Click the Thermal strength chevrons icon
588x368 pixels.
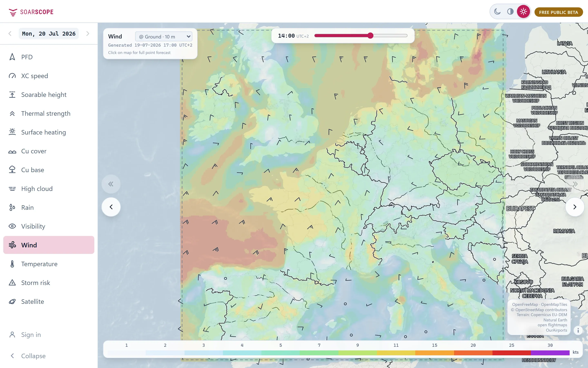point(12,113)
